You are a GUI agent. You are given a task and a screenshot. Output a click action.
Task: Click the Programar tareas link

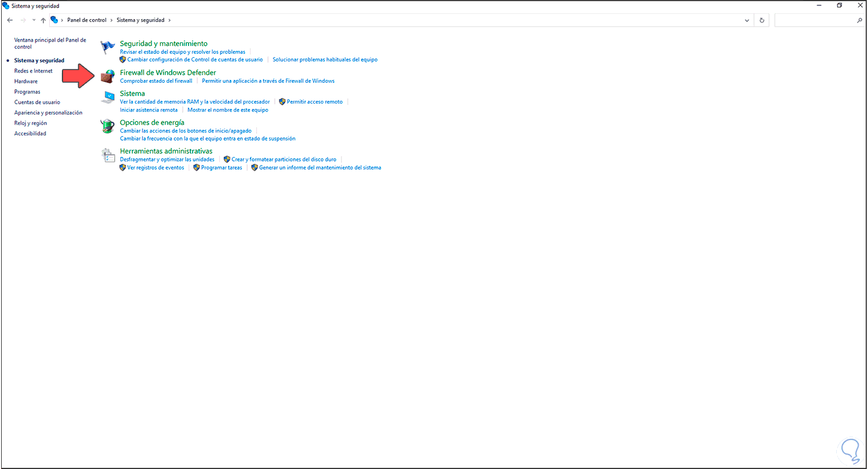click(x=222, y=168)
